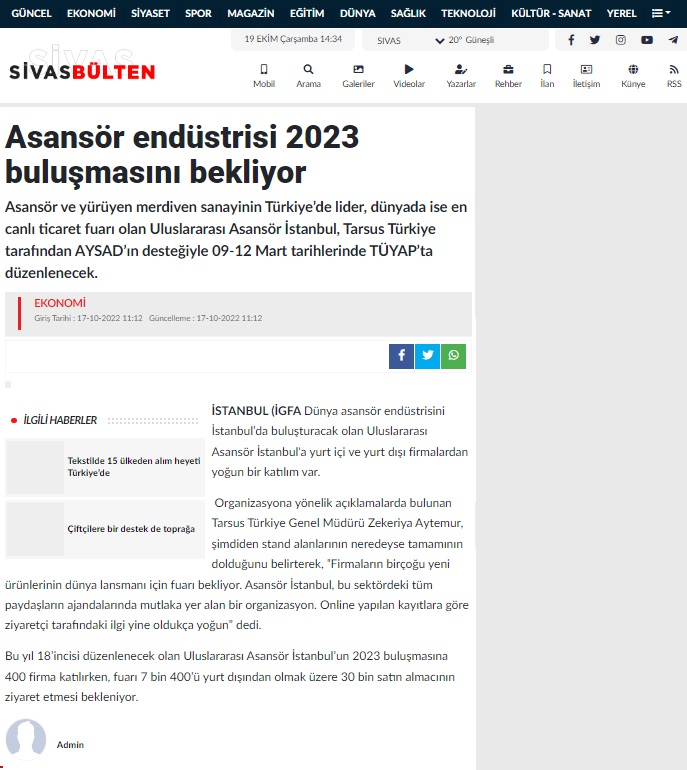Open the red EKONOMİ category link

click(x=60, y=303)
